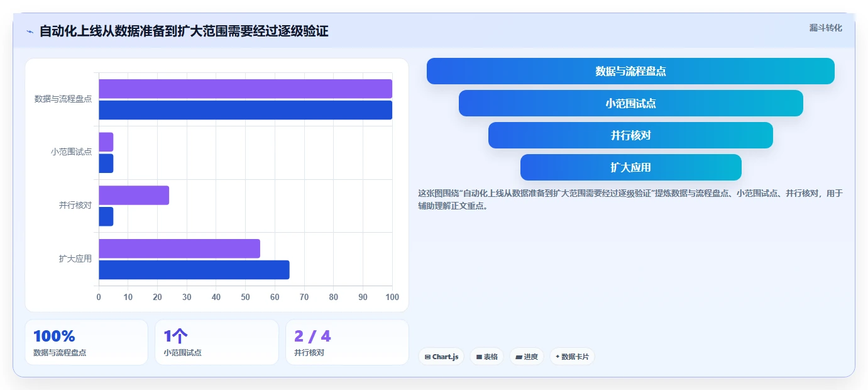Viewport: 868px width, 390px height.
Task: Click the 数据卡片 chip
Action: pos(572,357)
